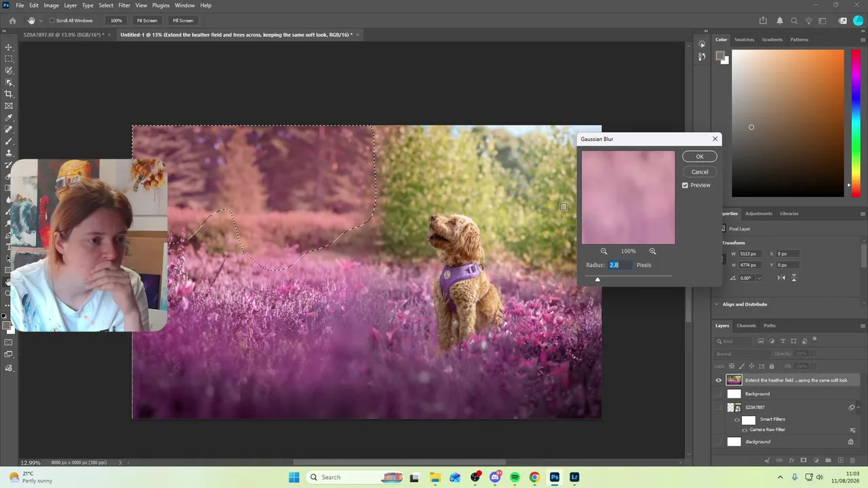
Task: Select the Clone Stamp tool
Action: [9, 153]
